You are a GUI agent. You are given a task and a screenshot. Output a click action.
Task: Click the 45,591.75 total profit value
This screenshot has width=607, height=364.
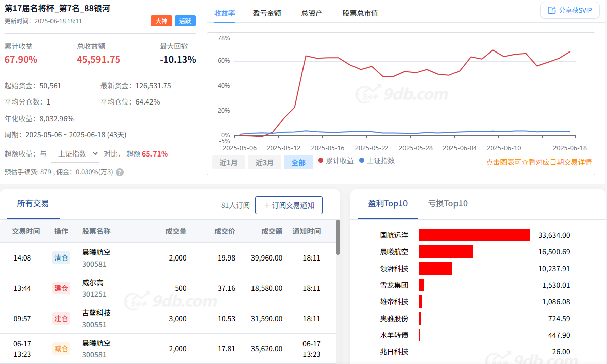click(x=98, y=60)
